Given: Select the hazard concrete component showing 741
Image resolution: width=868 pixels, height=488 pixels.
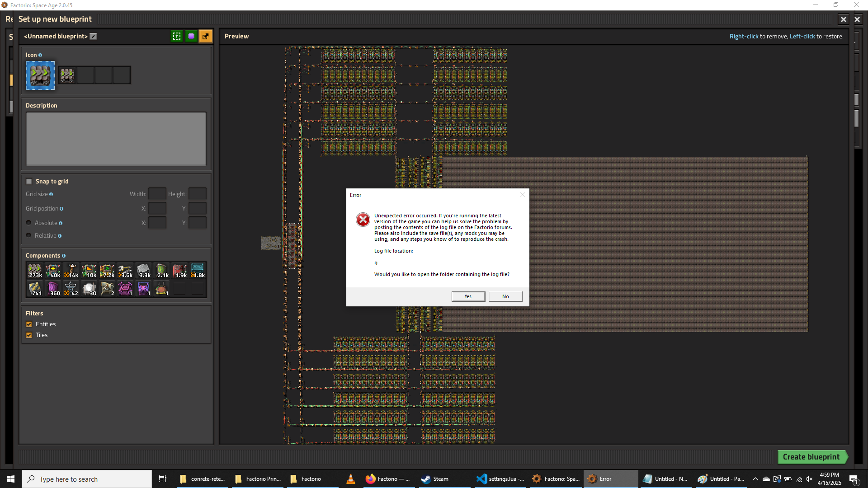Looking at the screenshot, I should coord(35,289).
